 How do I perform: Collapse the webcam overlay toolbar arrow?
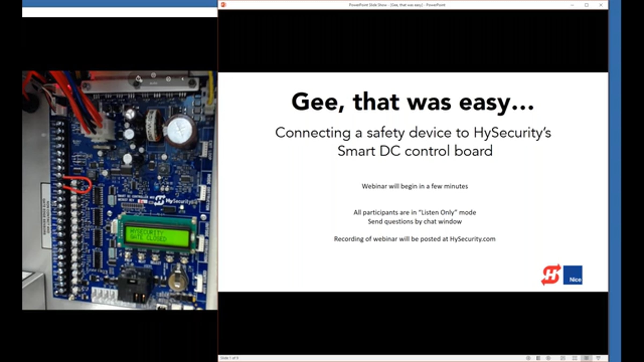tap(182, 79)
